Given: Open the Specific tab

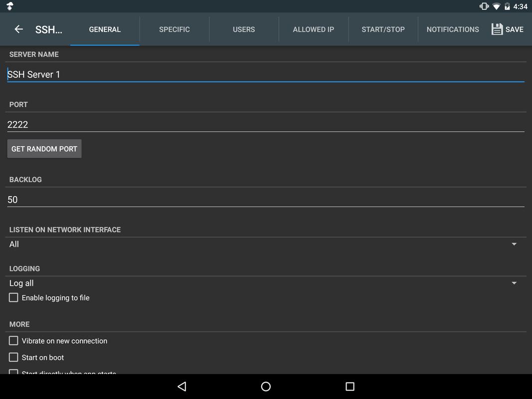Looking at the screenshot, I should tap(175, 29).
